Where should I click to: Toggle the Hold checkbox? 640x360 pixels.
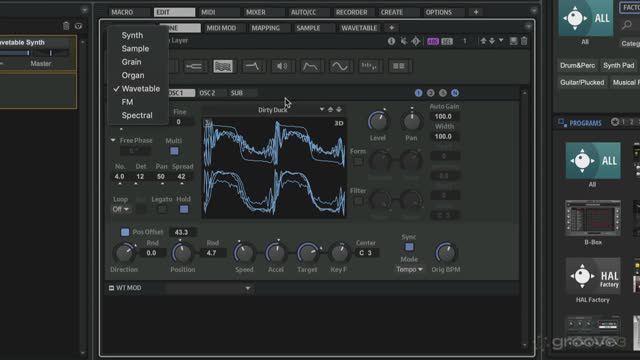click(x=184, y=209)
